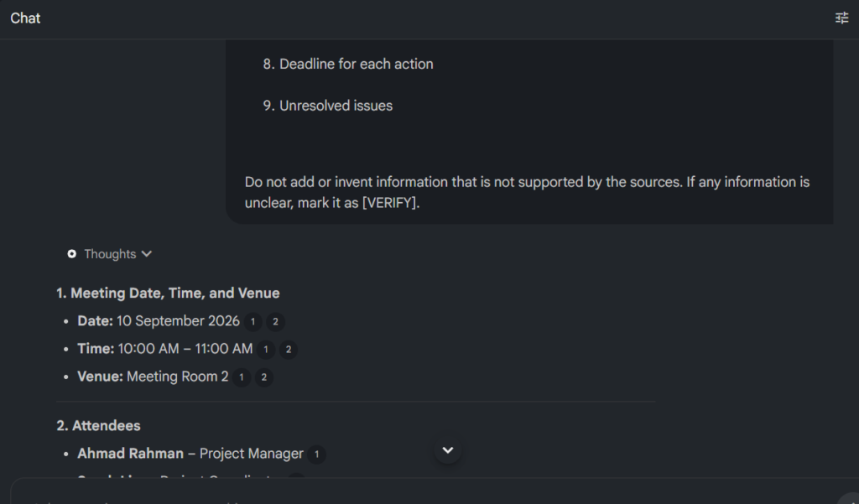The image size is (859, 504).
Task: Select the Attendees heading
Action: (99, 426)
